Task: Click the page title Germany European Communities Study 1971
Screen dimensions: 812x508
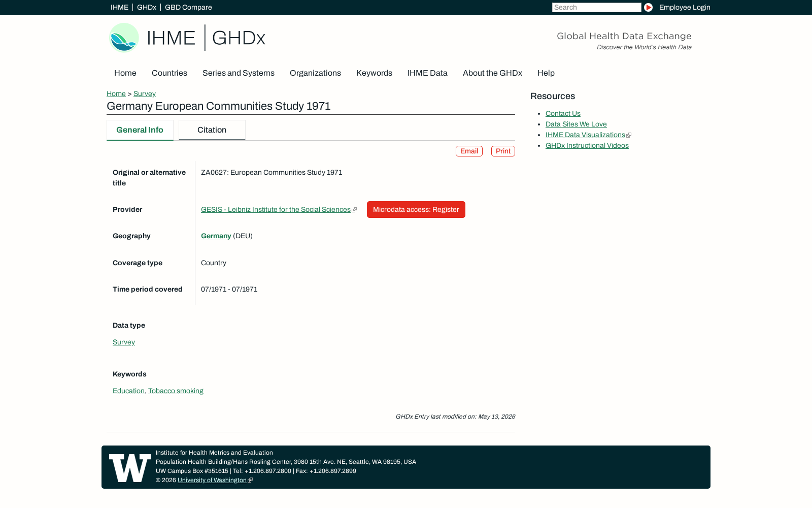Action: click(x=219, y=106)
